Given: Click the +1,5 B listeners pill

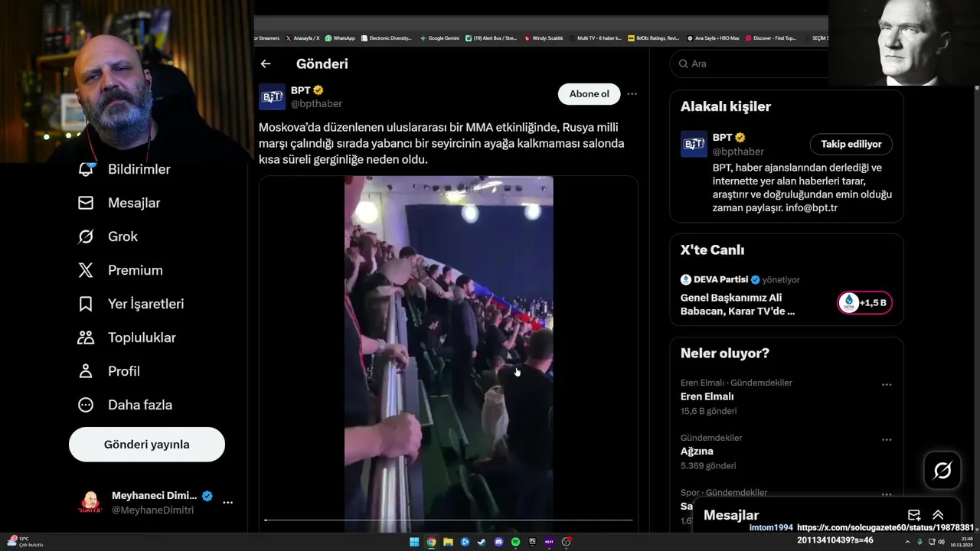Looking at the screenshot, I should click(864, 303).
